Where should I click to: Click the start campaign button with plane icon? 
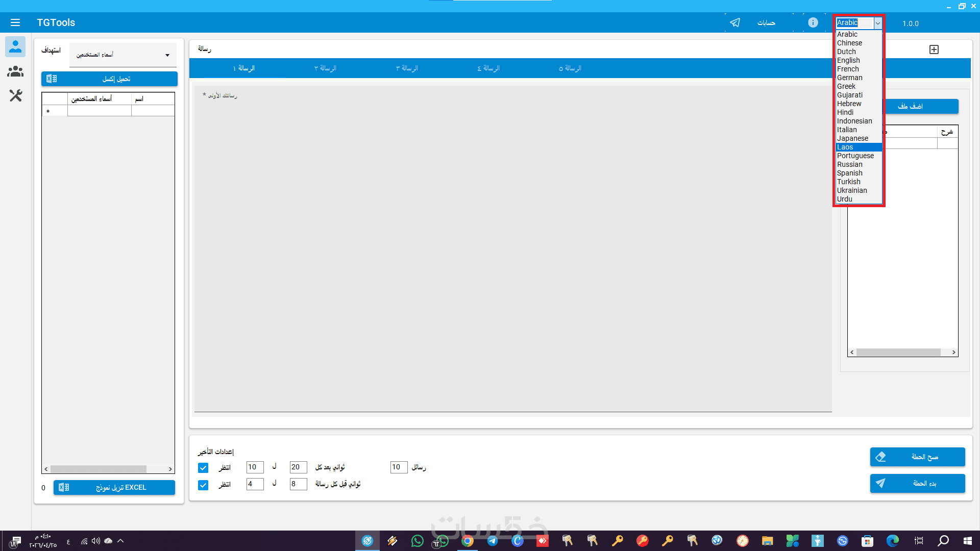917,483
